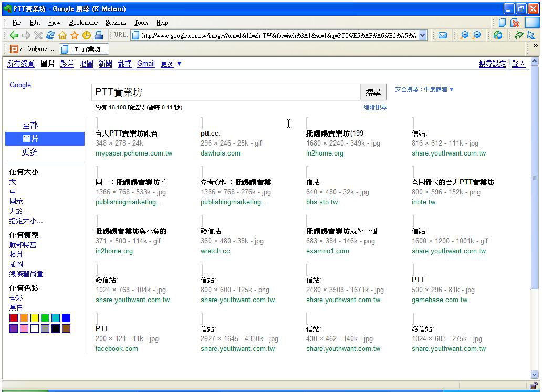Open the 進階搜尋 advanced search link
Image resolution: width=542 pixels, height=392 pixels.
click(x=375, y=107)
